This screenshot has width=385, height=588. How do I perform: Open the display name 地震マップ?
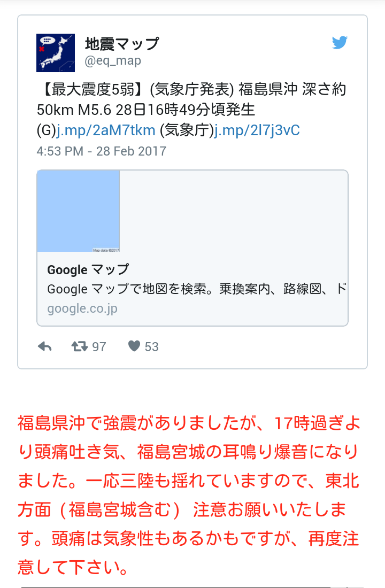[122, 44]
